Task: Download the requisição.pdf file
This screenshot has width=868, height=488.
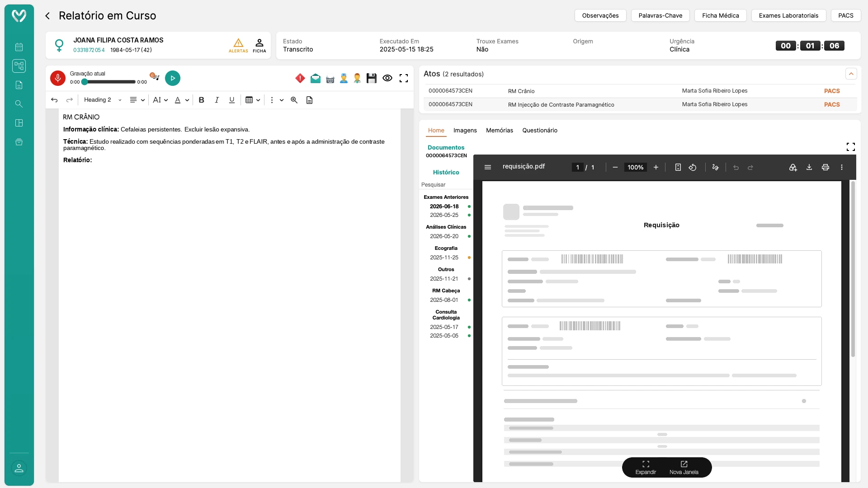Action: (x=809, y=167)
